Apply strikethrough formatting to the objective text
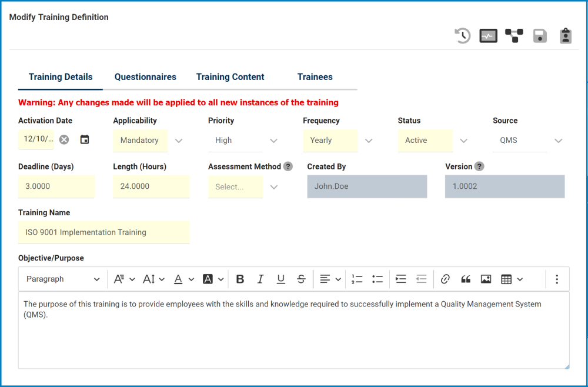Screen dimensions: 588x387 click(x=301, y=279)
